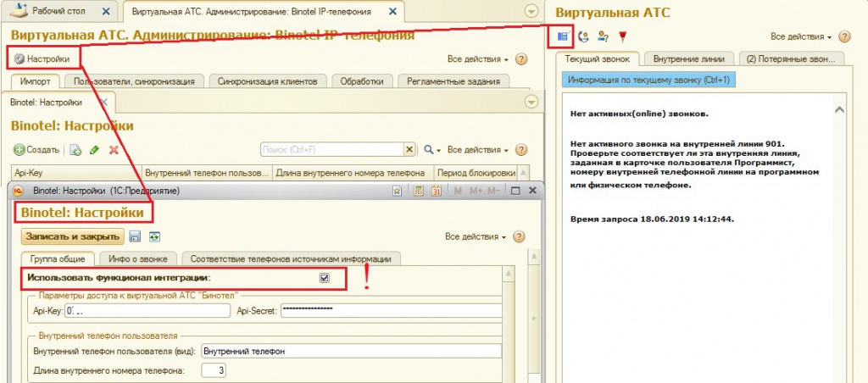Select the Импорт tab

coord(36,81)
